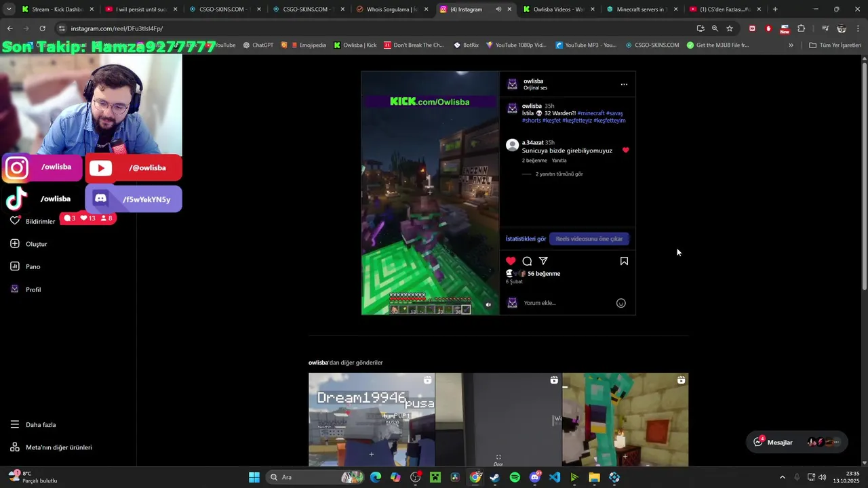
Task: Launch Visual Studio Code from the taskbar
Action: point(555,477)
